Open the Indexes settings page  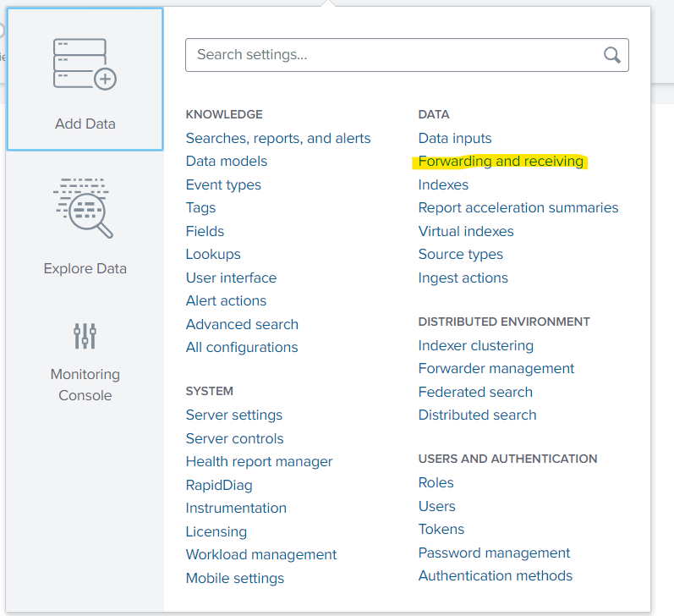pyautogui.click(x=443, y=184)
